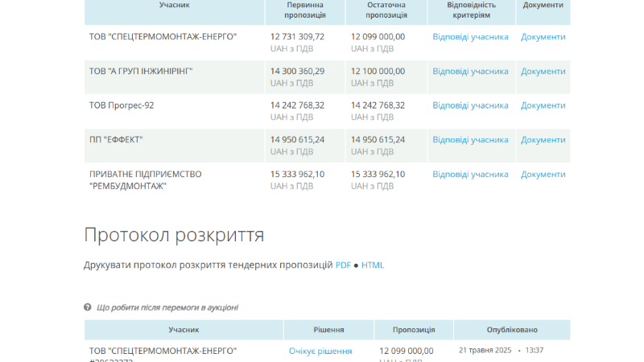This screenshot has width=644, height=362.
Task: Open Відповіді учасника for ТОВ Прогрес-92
Action: point(470,105)
